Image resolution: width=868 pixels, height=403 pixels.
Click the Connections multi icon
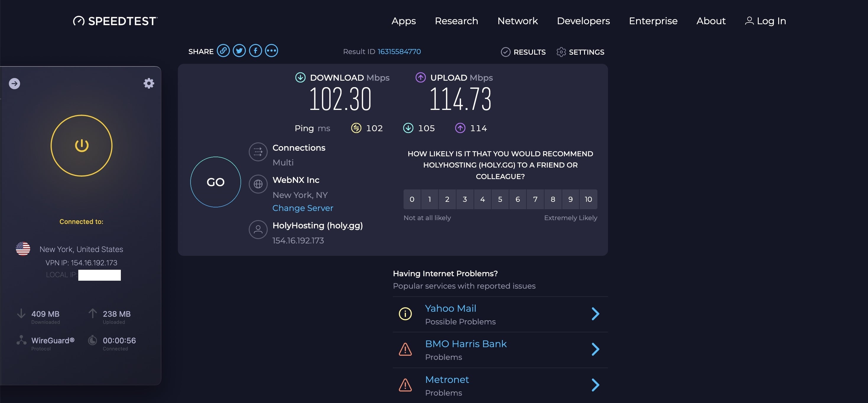pyautogui.click(x=258, y=152)
